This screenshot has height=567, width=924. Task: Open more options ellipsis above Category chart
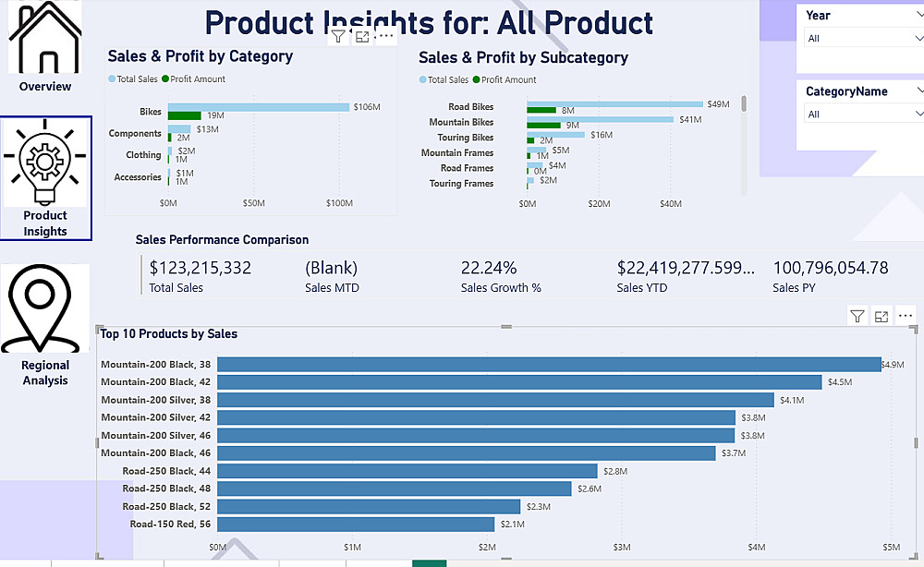pos(386,36)
